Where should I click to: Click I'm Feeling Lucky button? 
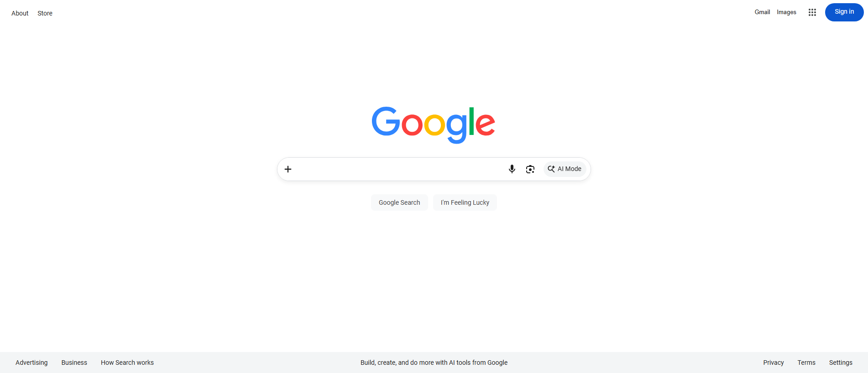tap(465, 202)
